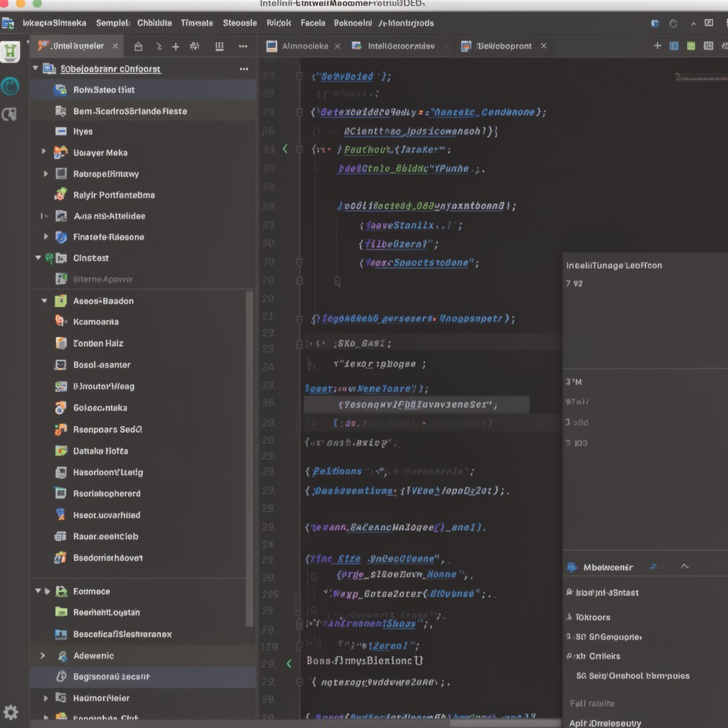This screenshot has width=728, height=728.
Task: Click the fold marker at GetyBoled line
Action: [300, 77]
